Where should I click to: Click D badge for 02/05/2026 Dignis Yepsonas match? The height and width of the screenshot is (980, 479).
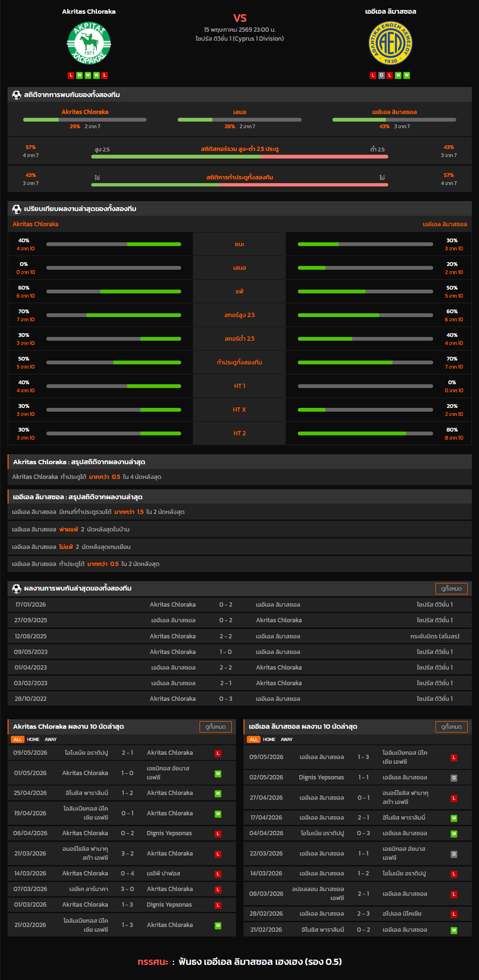point(454,778)
